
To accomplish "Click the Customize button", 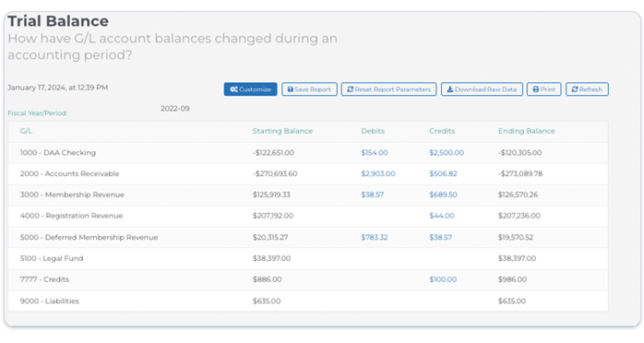I will pyautogui.click(x=251, y=89).
